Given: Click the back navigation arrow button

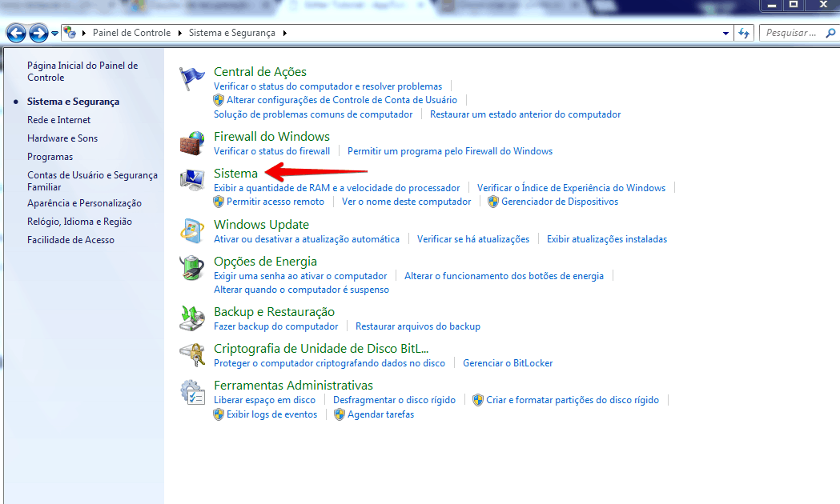Looking at the screenshot, I should [x=16, y=33].
